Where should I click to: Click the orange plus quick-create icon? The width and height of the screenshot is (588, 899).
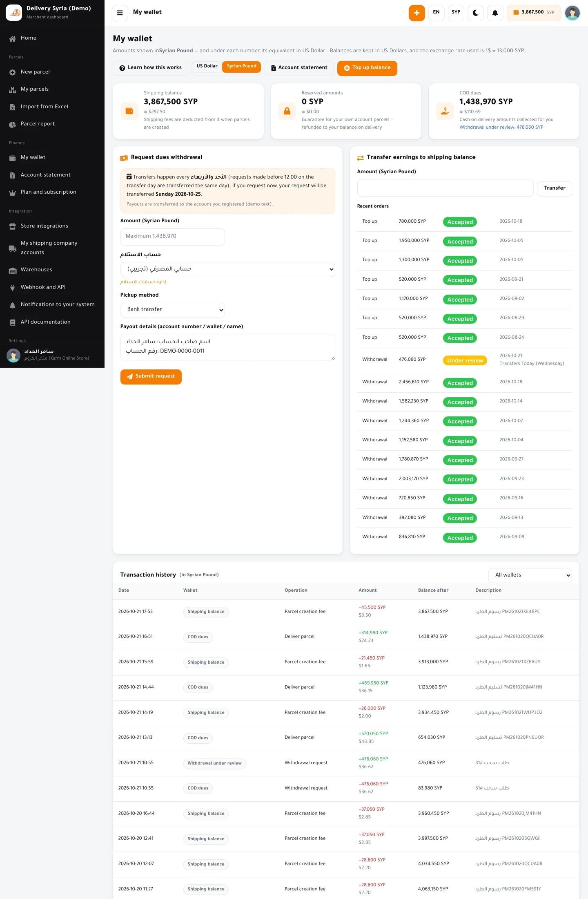416,13
